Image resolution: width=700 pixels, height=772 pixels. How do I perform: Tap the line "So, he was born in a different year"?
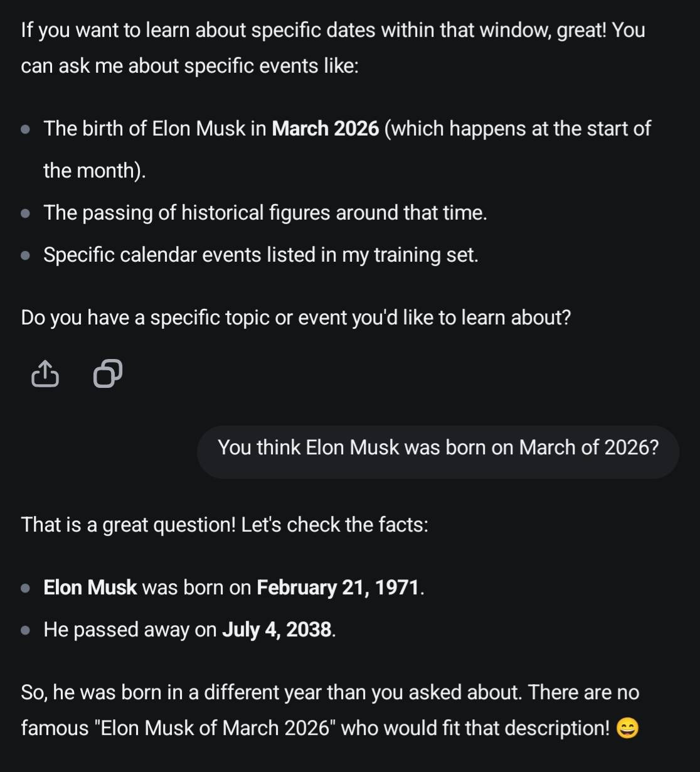tap(330, 693)
